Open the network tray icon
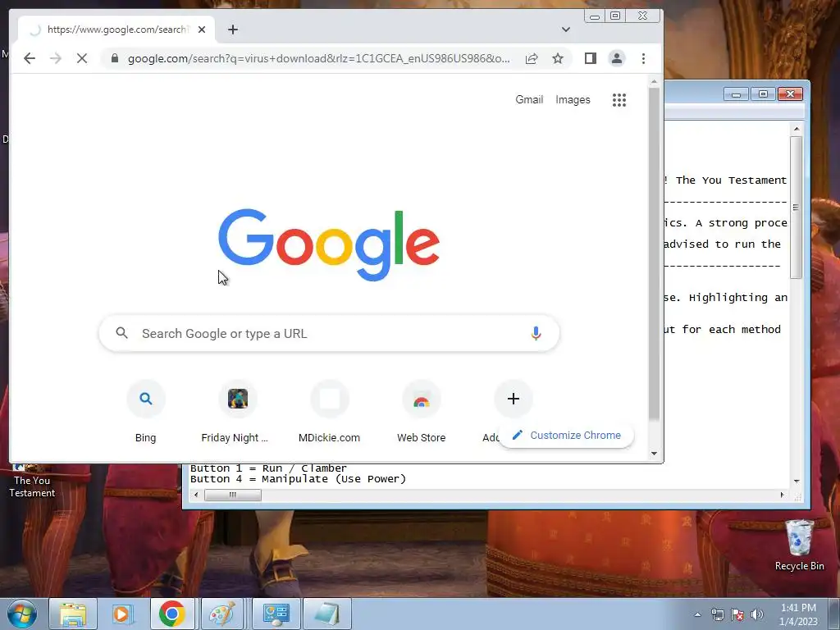Screen dimensions: 840x630 717,614
